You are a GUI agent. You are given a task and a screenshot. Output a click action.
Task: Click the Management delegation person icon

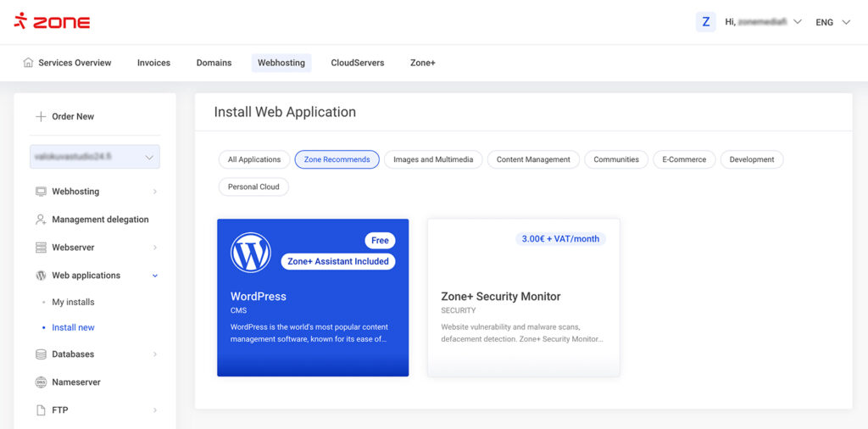41,220
